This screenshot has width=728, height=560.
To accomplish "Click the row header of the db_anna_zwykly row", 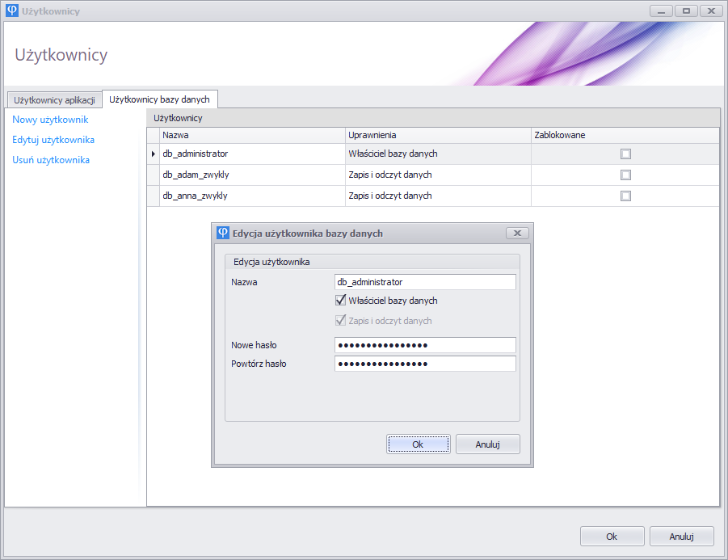I will point(154,196).
